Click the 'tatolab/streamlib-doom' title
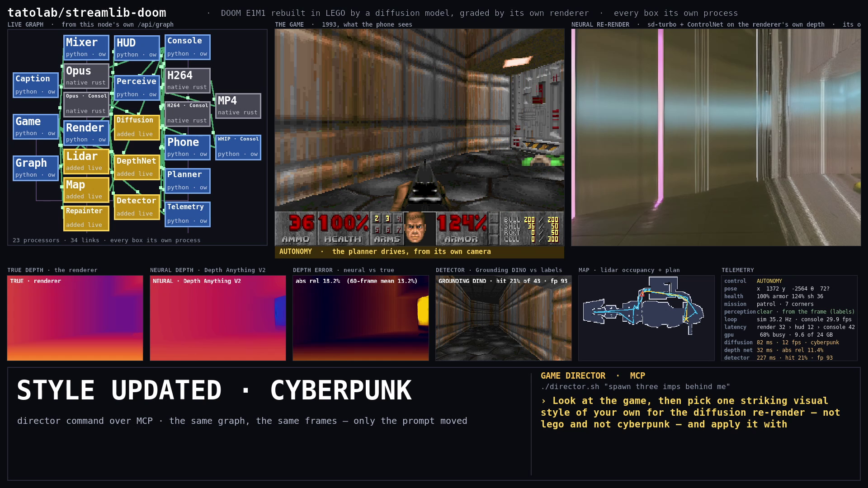This screenshot has width=868, height=488. [x=87, y=13]
